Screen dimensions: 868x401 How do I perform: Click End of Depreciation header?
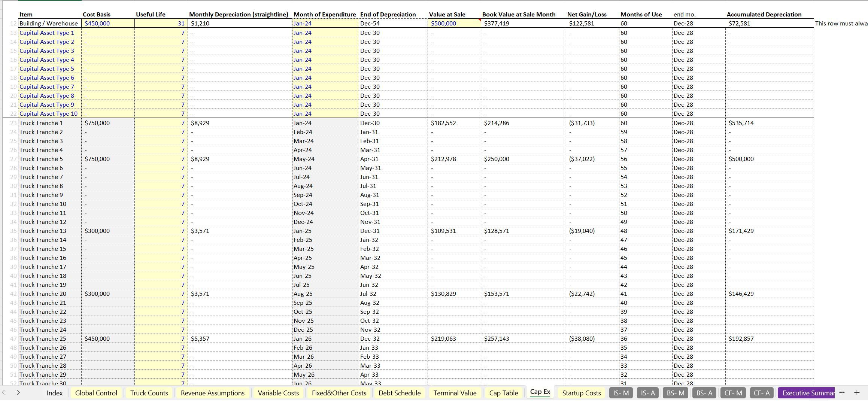(388, 14)
